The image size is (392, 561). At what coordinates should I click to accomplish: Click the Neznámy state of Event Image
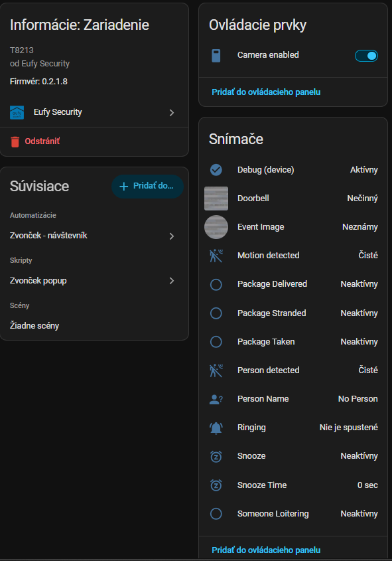[360, 227]
